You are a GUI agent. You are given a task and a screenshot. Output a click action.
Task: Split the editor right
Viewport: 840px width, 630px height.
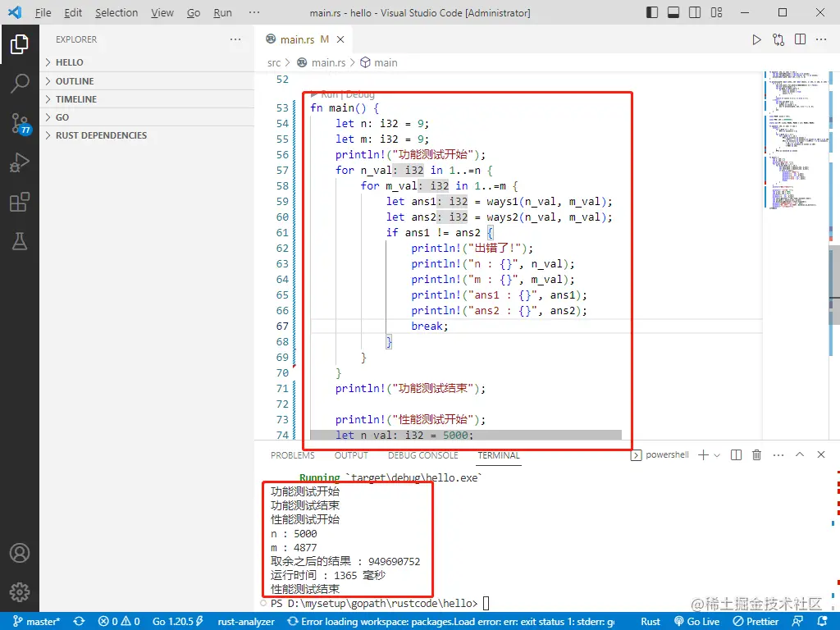coord(801,39)
